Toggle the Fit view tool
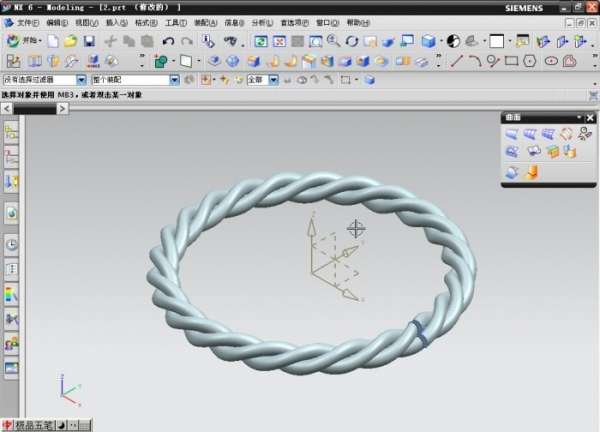The height and width of the screenshot is (432, 600). tap(260, 41)
